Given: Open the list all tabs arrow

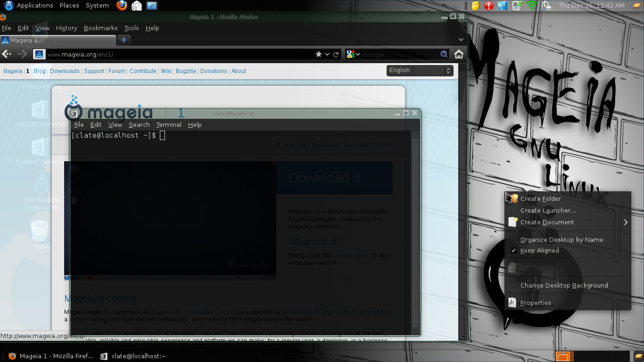Looking at the screenshot, I should [x=461, y=40].
